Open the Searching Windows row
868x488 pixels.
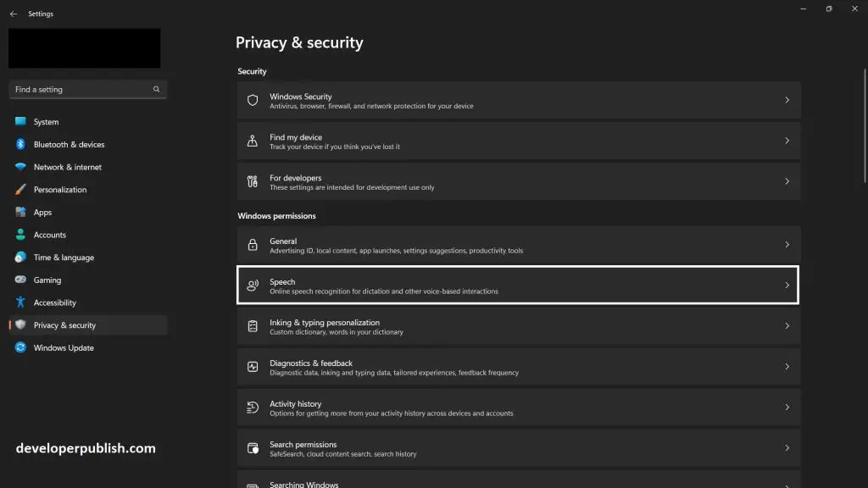(519, 480)
